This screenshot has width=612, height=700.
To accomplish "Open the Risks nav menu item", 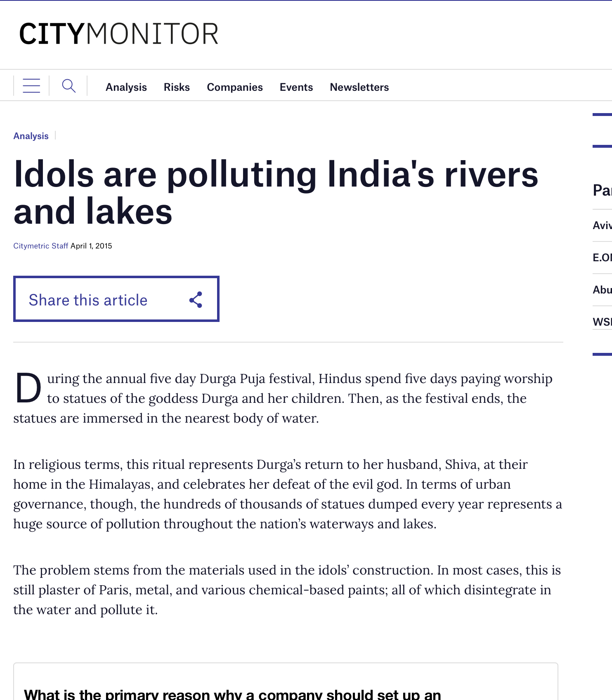I will point(177,87).
